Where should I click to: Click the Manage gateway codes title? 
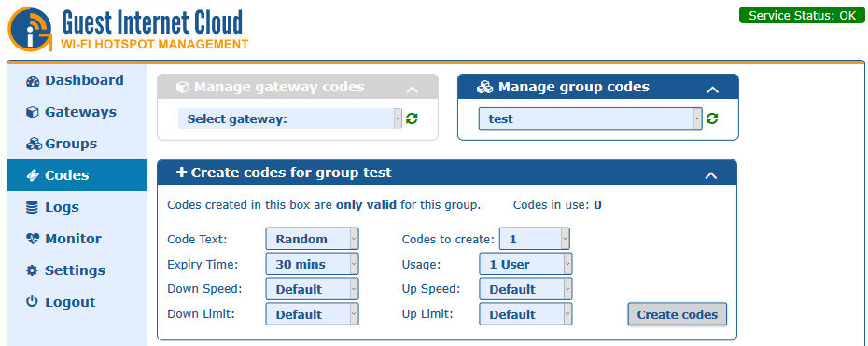[279, 87]
